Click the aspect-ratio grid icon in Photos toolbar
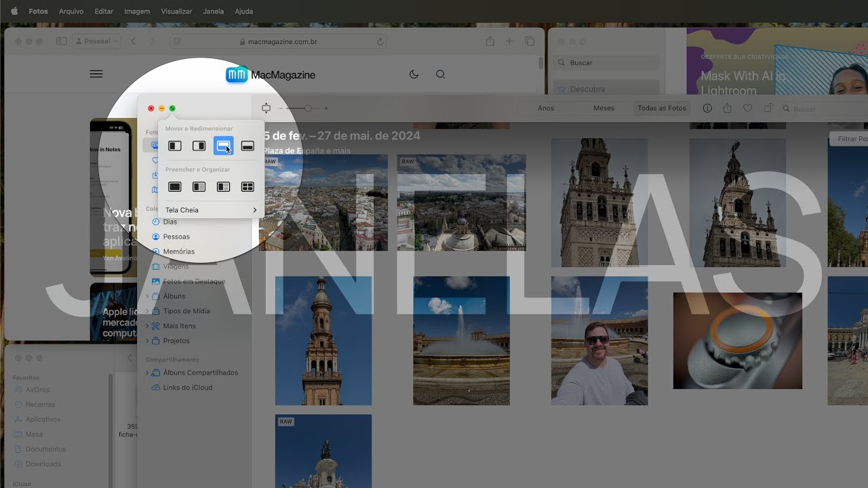868x488 pixels. [266, 108]
